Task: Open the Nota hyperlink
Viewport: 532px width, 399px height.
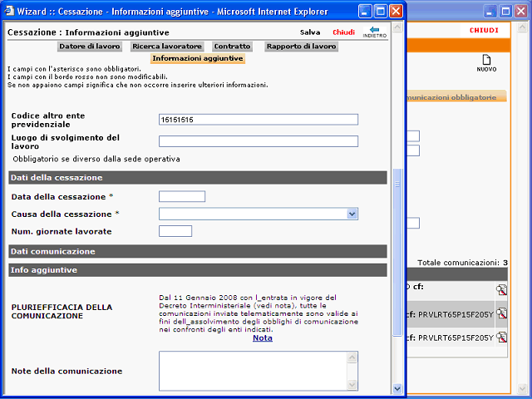Action: click(263, 338)
